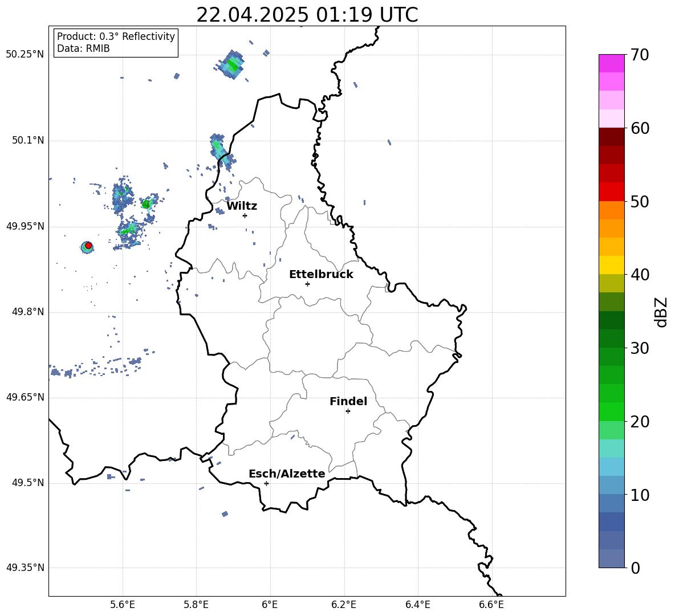Click the 50.25°N latitude label
This screenshot has height=616, width=675.
[x=25, y=55]
